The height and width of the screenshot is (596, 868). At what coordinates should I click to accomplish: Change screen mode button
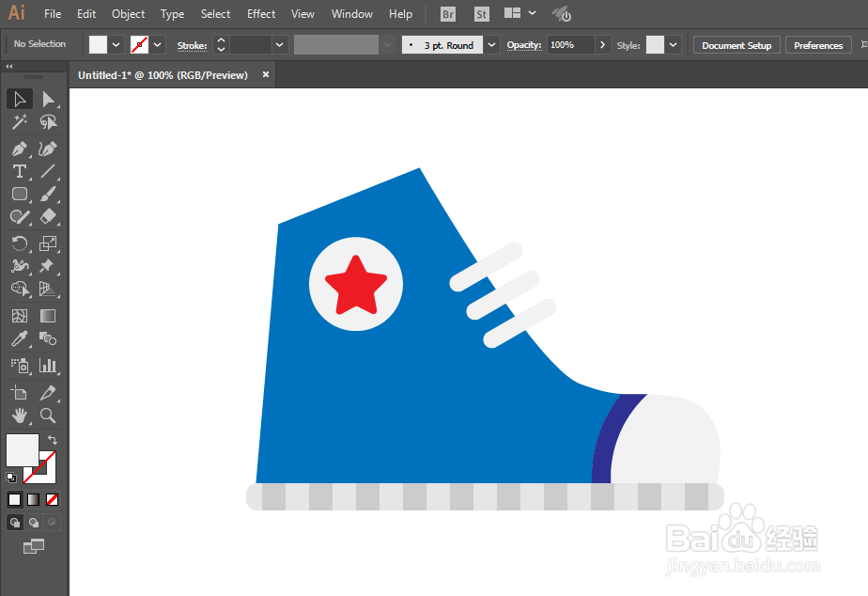click(x=34, y=547)
